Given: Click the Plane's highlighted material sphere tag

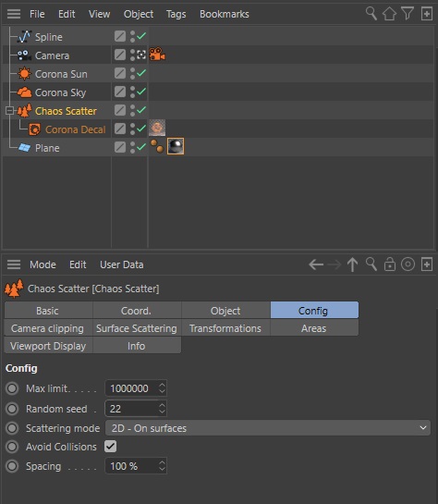Looking at the screenshot, I should (x=176, y=146).
